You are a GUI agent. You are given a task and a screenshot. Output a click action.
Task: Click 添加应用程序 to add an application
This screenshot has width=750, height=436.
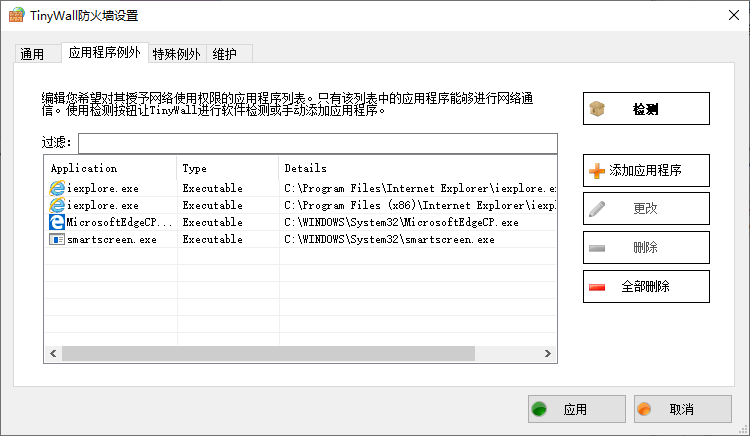point(646,171)
